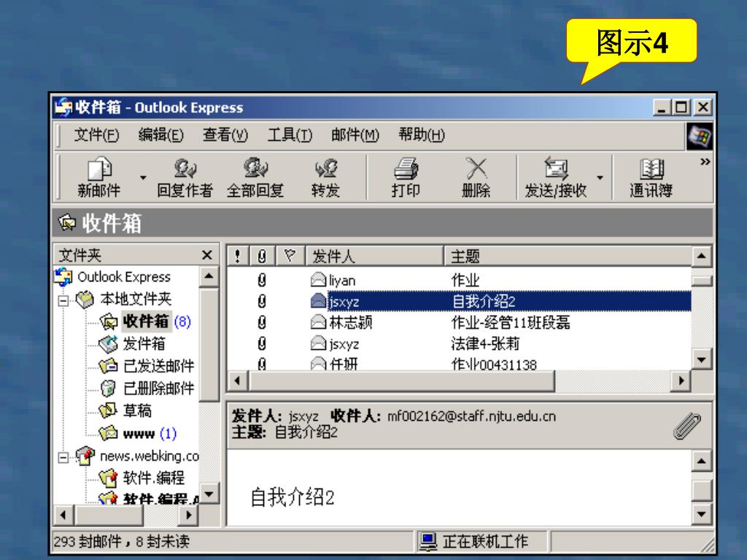Sort by attachment column header
Screen dimensions: 747x560
[262, 257]
